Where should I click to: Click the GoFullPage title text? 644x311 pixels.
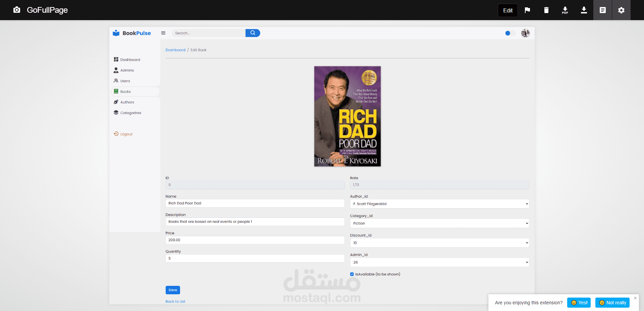coord(47,10)
